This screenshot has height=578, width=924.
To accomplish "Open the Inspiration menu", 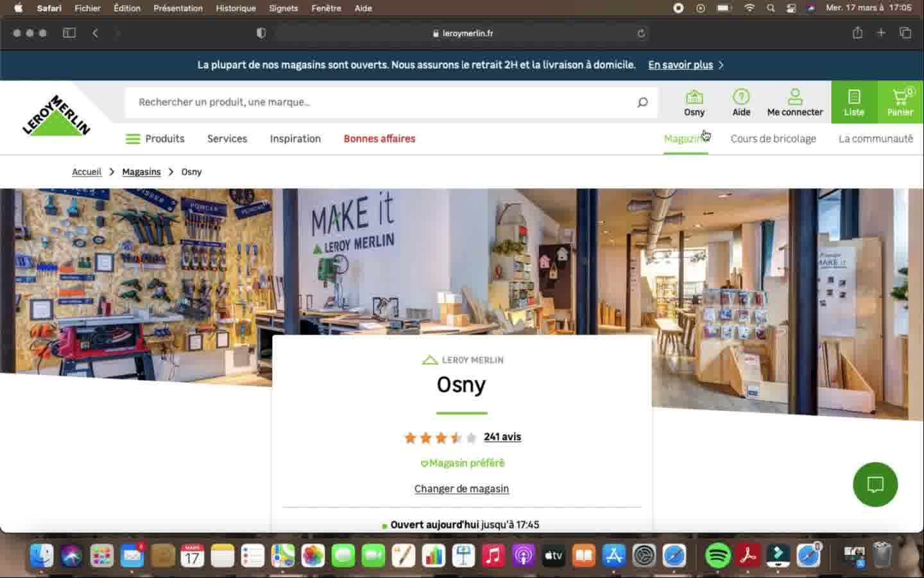I will pos(295,139).
